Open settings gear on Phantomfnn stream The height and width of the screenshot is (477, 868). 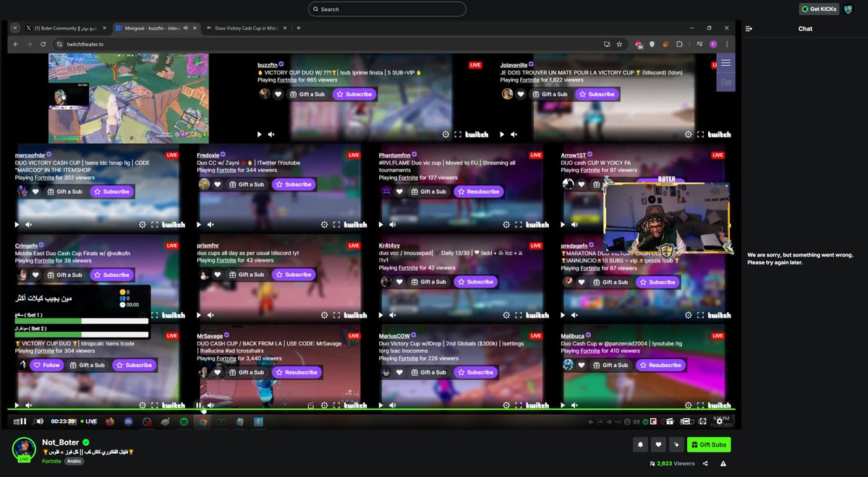[506, 225]
